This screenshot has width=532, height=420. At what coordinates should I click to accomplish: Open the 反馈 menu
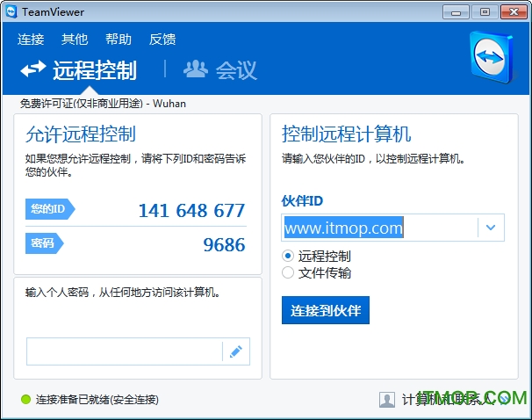[x=162, y=39]
